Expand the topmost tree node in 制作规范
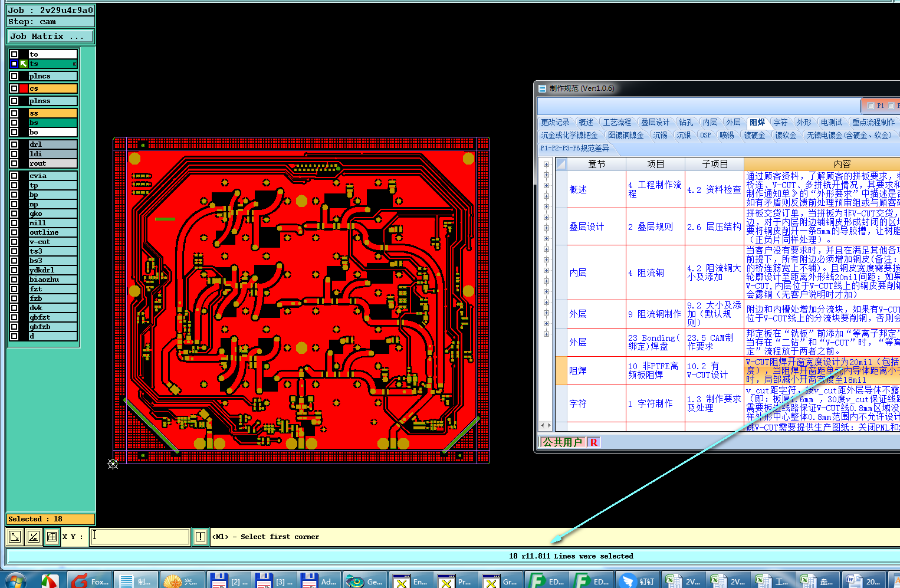The width and height of the screenshot is (900, 588). tap(547, 165)
